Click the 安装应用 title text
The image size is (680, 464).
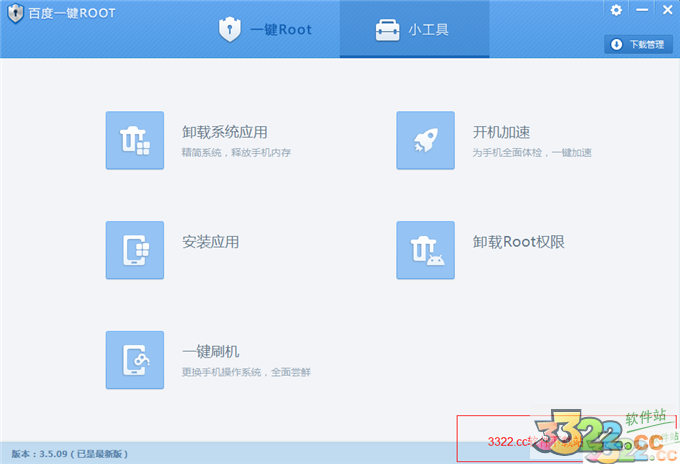[210, 242]
